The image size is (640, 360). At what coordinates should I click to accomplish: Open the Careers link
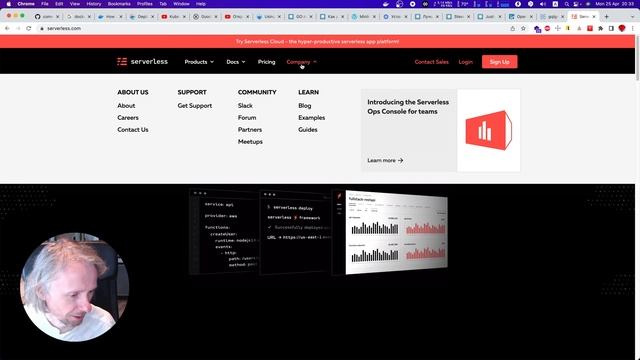coord(128,118)
